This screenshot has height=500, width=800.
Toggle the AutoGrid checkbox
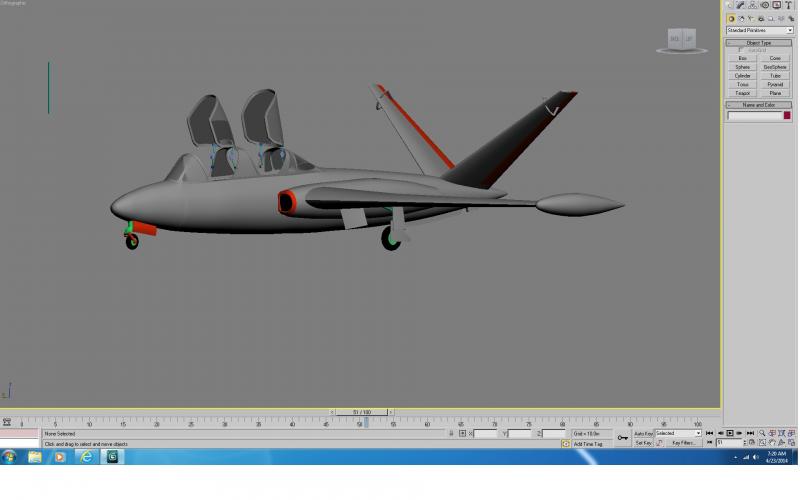[740, 50]
